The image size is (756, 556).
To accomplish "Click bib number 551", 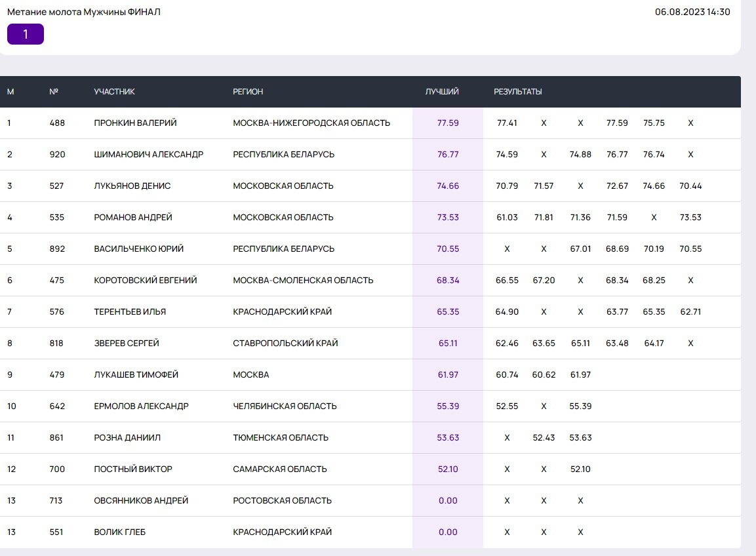I will click(56, 532).
